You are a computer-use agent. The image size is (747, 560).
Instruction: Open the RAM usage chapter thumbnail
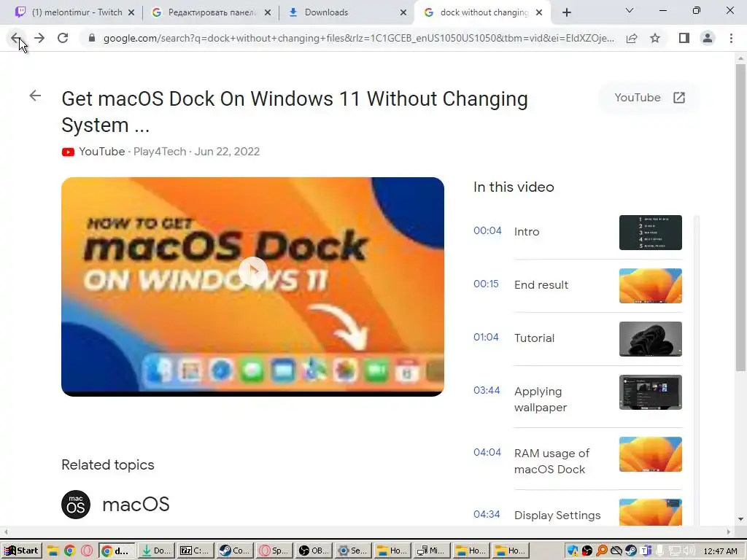[x=650, y=454]
